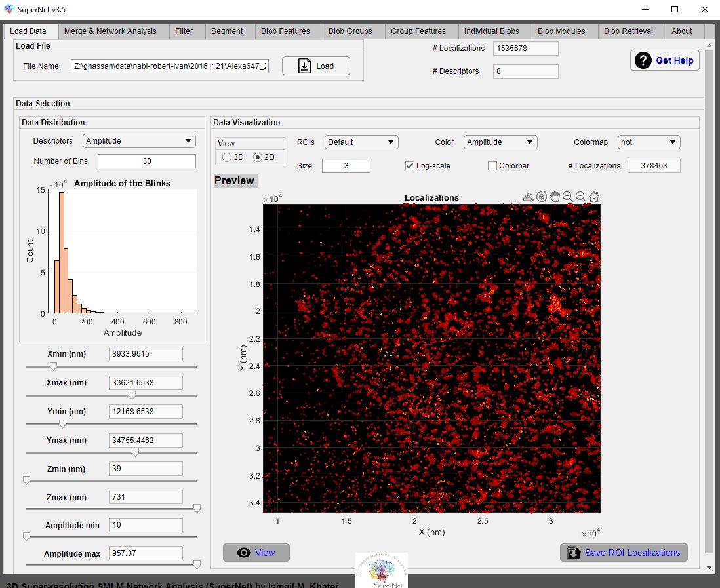Click the Xmax slider thumb
Viewport: 720px width, 588px height.
tap(132, 395)
